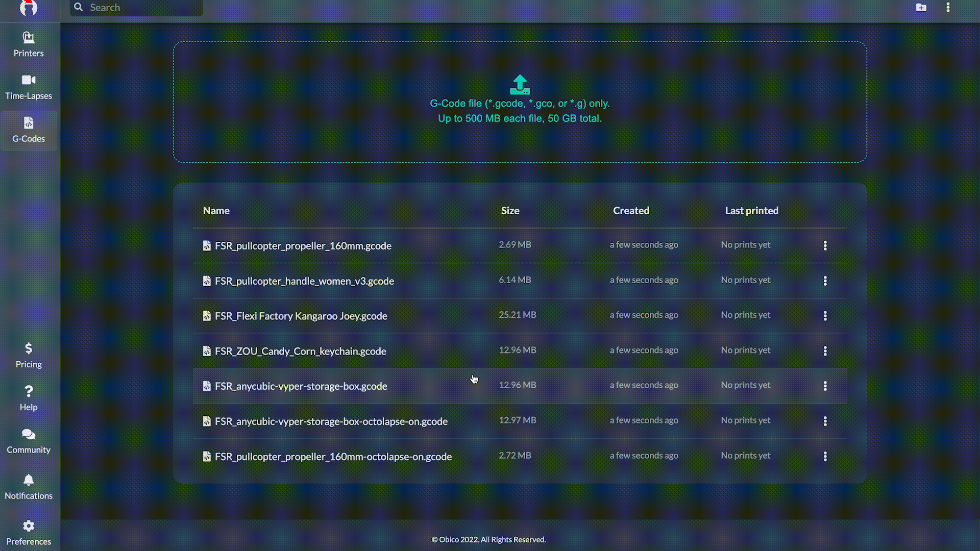Click the 12.97 MB size cell
The height and width of the screenshot is (551, 980).
(518, 420)
